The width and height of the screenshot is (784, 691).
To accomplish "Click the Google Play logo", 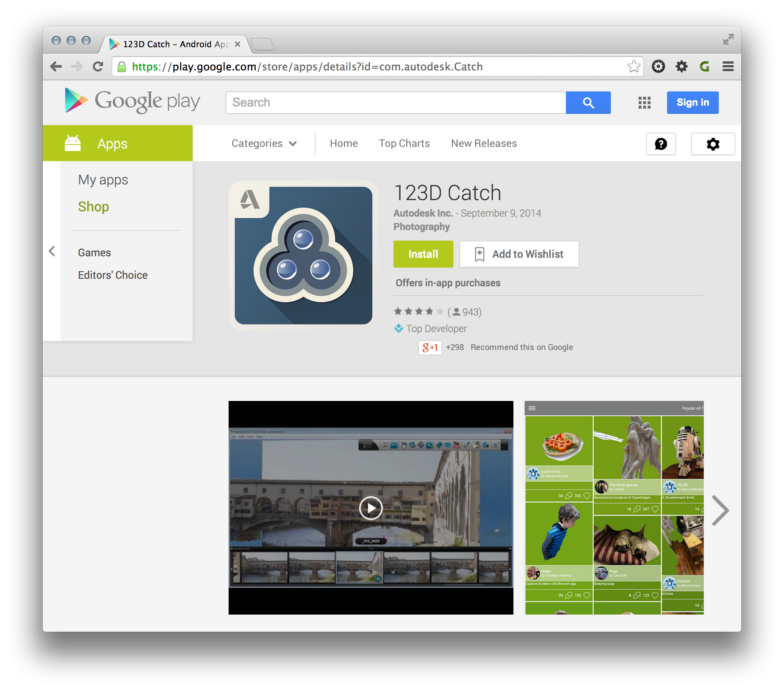I will [132, 101].
